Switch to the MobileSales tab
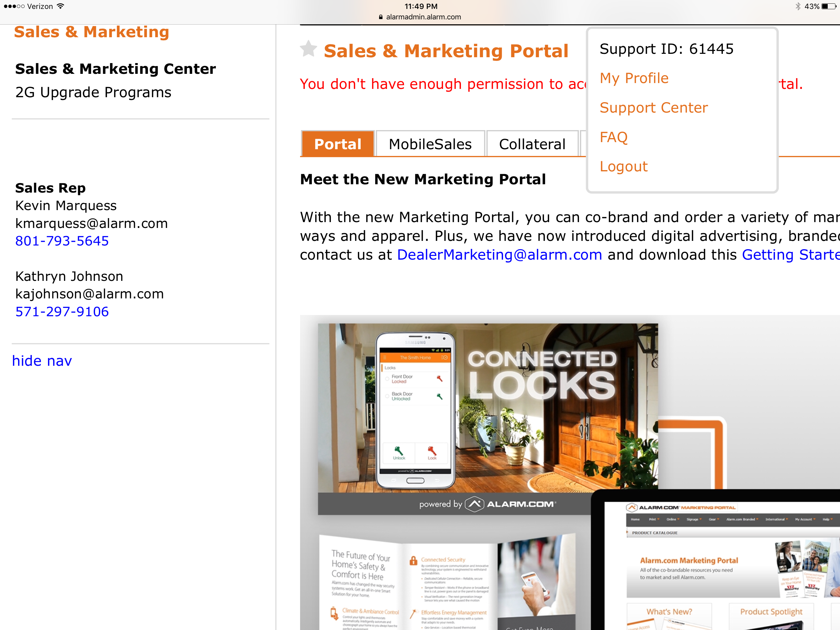This screenshot has width=840, height=630. (430, 144)
